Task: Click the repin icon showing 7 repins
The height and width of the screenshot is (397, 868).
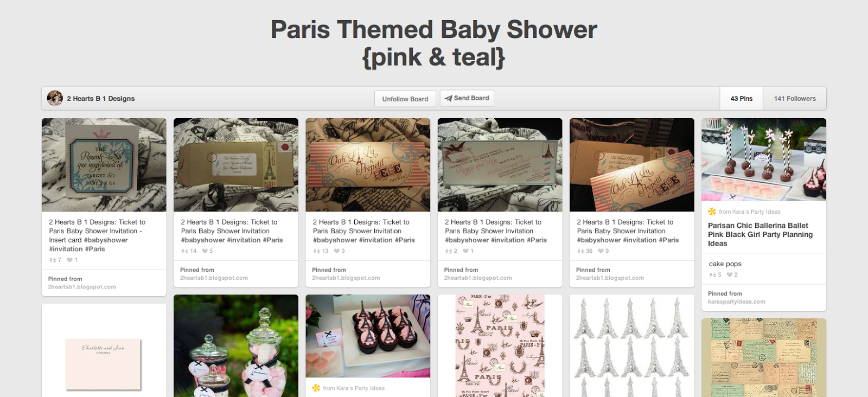Action: click(x=53, y=260)
